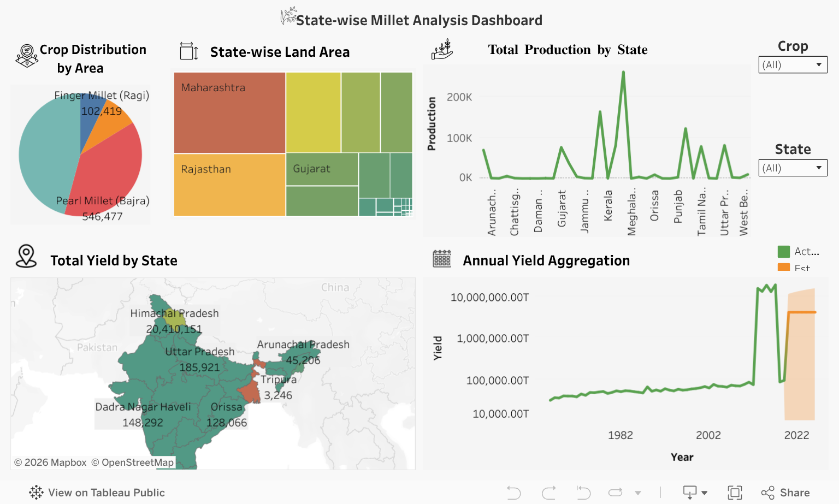Click the revert (reset view) icon

pyautogui.click(x=583, y=493)
